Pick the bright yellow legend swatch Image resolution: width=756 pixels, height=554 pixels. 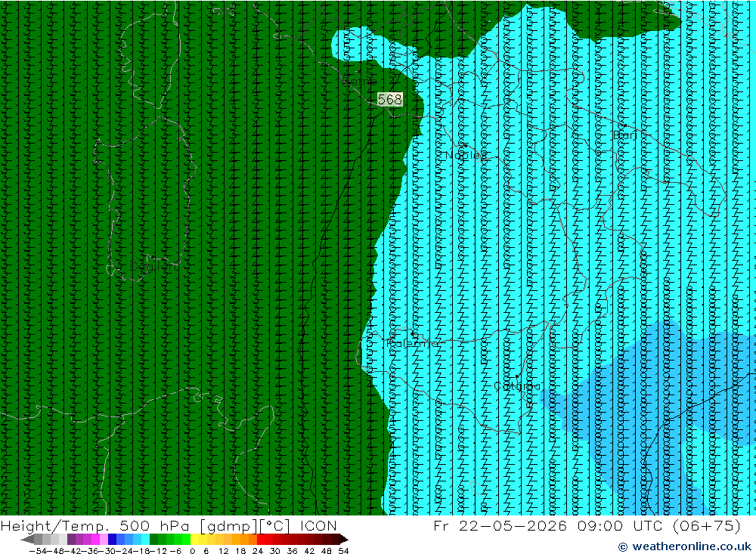194,539
